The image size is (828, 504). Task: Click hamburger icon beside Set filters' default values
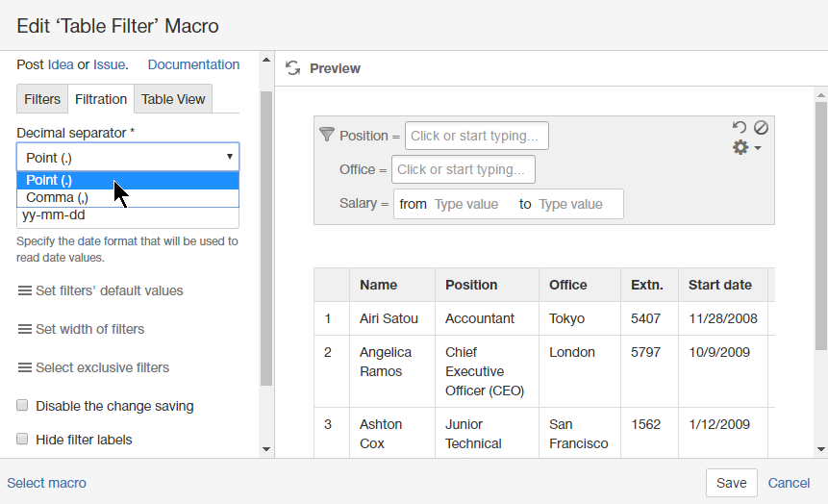[x=25, y=290]
